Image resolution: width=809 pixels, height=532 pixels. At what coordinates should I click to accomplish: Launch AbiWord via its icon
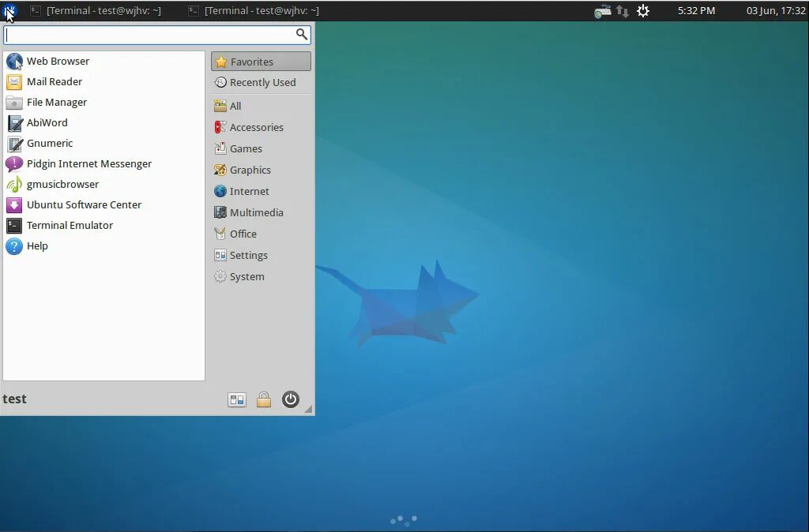[x=14, y=123]
